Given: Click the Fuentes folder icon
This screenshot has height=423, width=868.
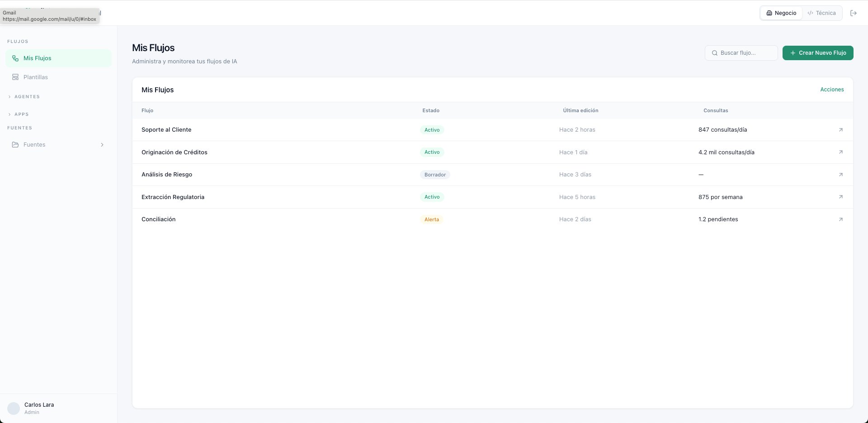Looking at the screenshot, I should coord(15,144).
